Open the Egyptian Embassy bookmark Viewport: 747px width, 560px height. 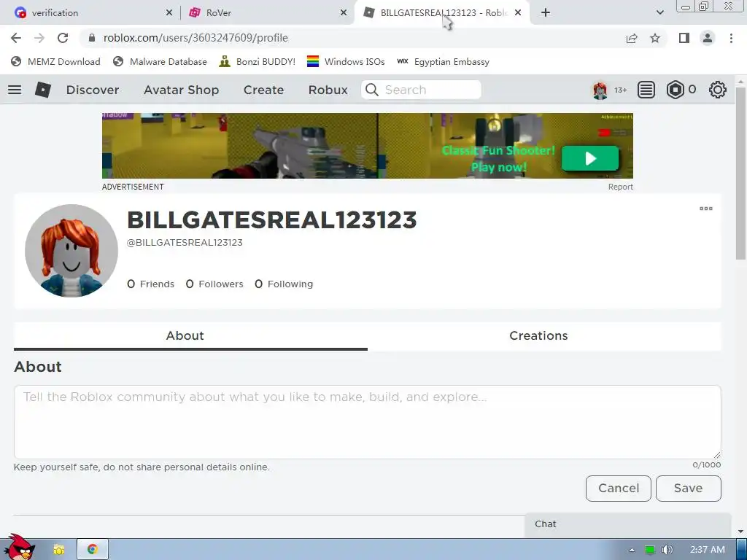pos(444,61)
